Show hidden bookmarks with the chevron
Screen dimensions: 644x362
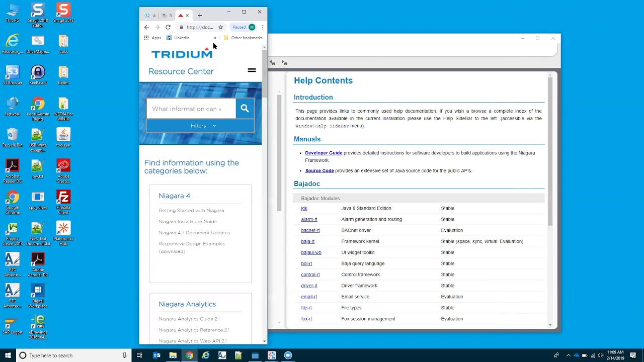pyautogui.click(x=215, y=38)
